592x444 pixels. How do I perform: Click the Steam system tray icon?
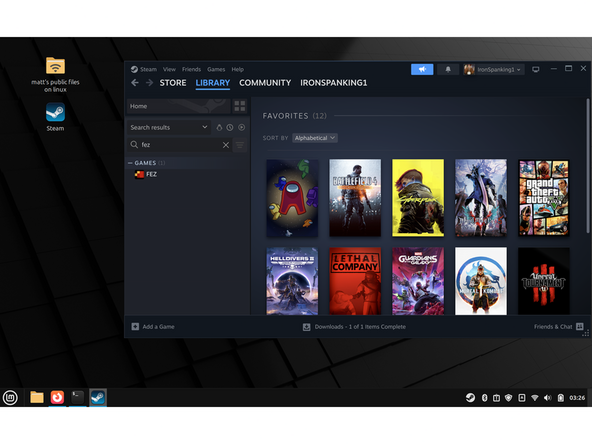pyautogui.click(x=470, y=398)
